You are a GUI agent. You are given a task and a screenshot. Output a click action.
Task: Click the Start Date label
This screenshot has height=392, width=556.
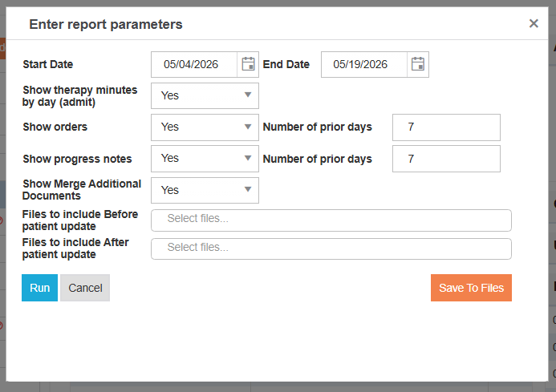point(48,64)
